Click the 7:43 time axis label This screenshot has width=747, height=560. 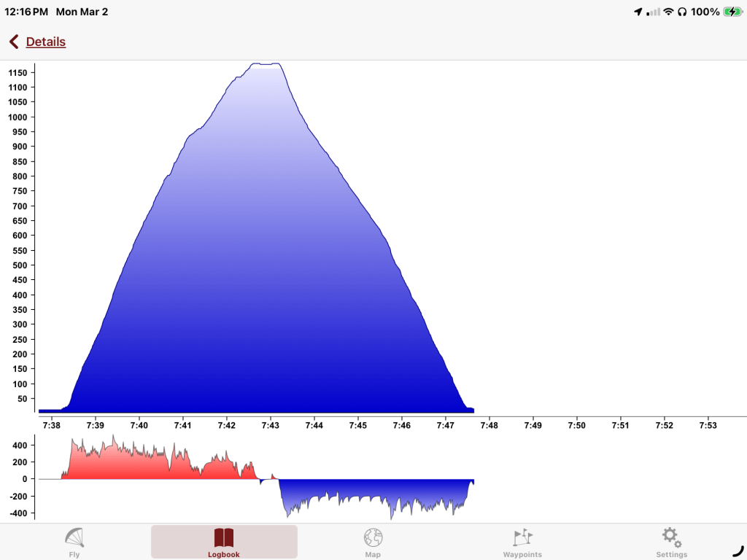click(271, 425)
